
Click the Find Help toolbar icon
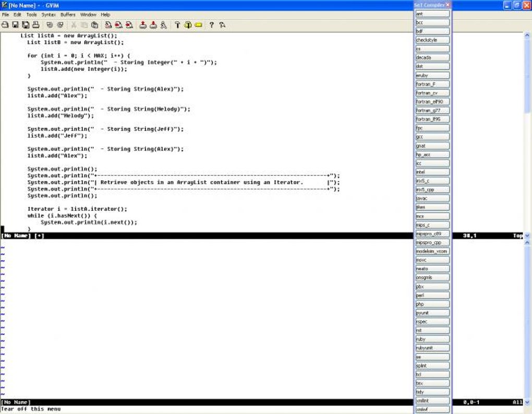[222, 25]
